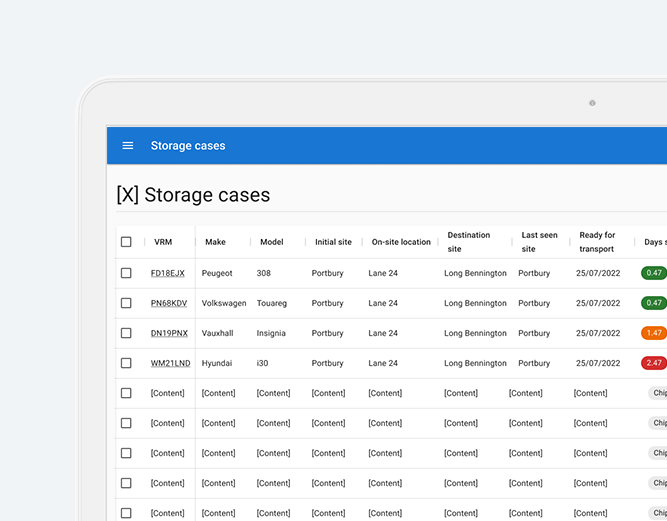Check the DN19PNX row checkbox
The width and height of the screenshot is (667, 521).
[x=126, y=333]
